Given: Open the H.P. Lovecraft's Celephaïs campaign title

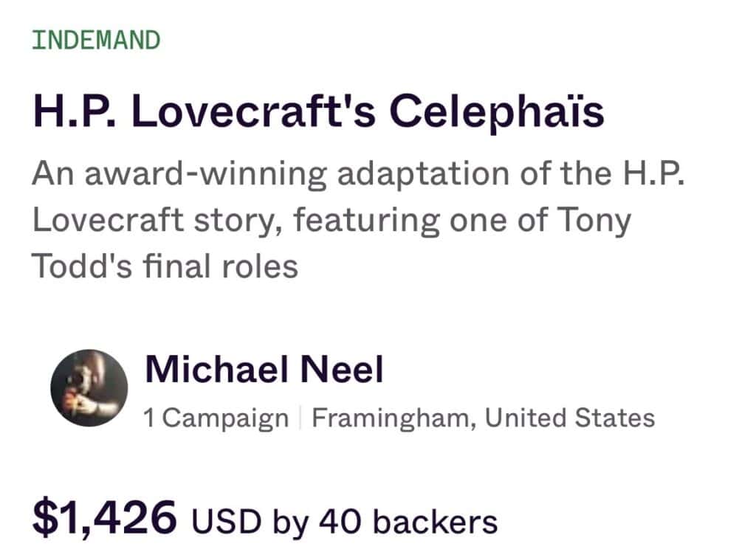Looking at the screenshot, I should point(318,111).
